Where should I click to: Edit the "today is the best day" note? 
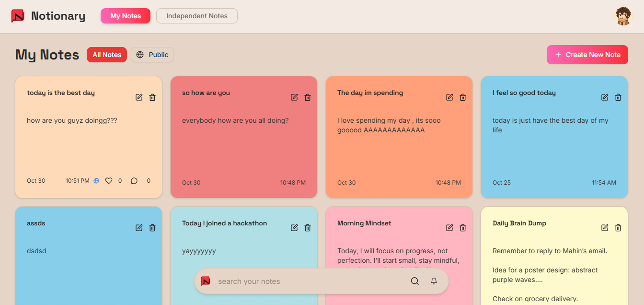click(138, 97)
